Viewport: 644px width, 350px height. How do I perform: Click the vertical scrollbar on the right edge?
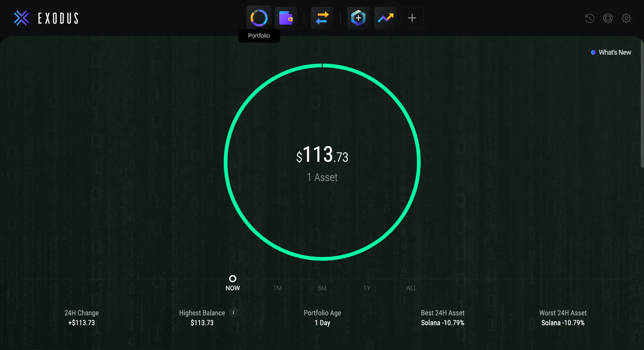642,104
